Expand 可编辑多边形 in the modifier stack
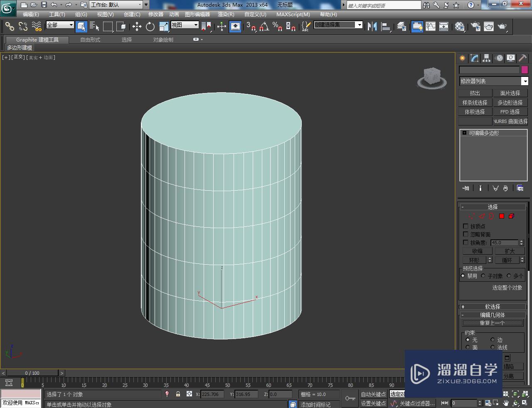Image resolution: width=532 pixels, height=408 pixels. 464,133
